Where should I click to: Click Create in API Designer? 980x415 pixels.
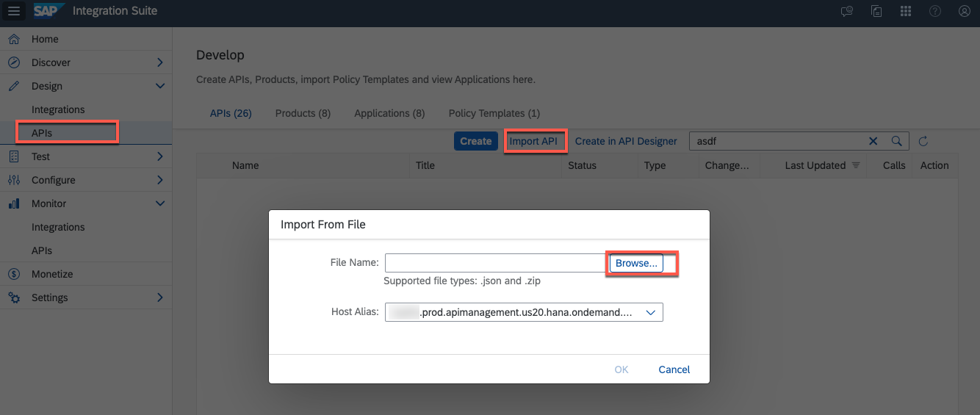pos(626,141)
